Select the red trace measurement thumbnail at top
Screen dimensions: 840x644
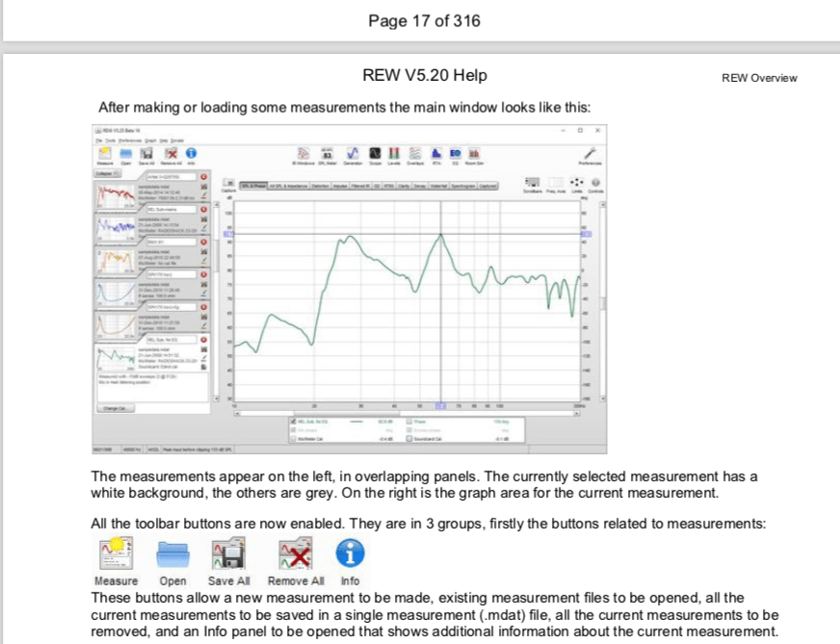click(x=116, y=196)
